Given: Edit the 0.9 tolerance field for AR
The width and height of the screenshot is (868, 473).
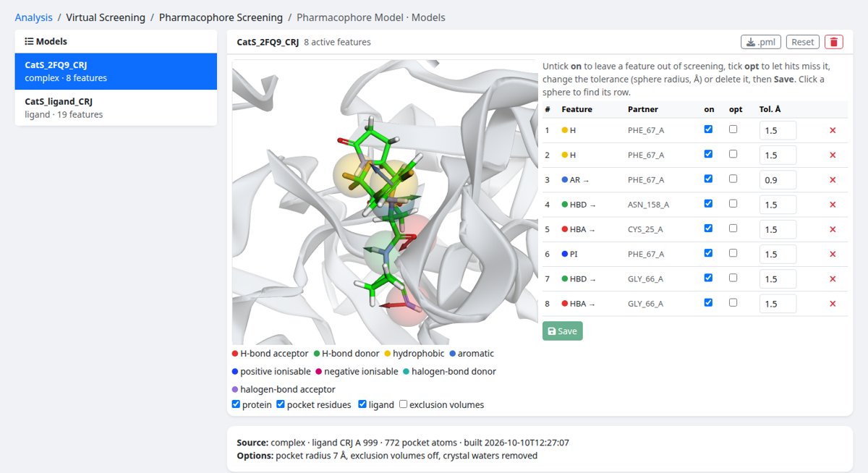Looking at the screenshot, I should [x=778, y=179].
